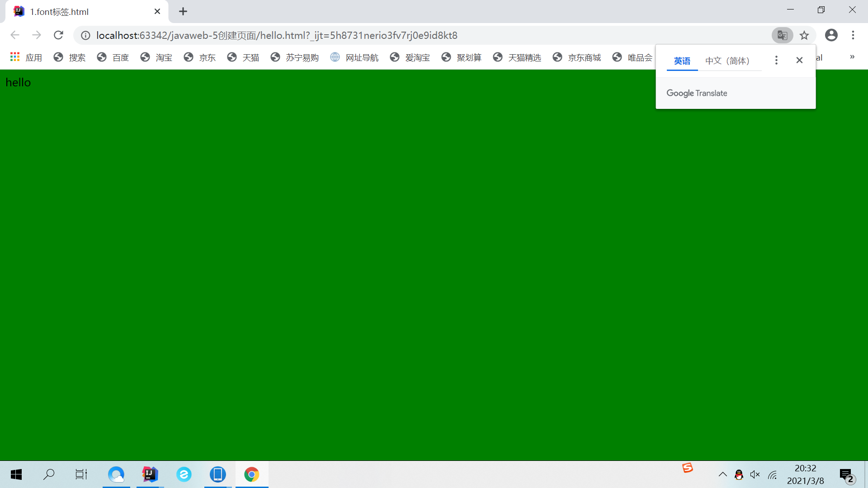
Task: Switch to 中文（简体）translation tab
Action: 727,61
